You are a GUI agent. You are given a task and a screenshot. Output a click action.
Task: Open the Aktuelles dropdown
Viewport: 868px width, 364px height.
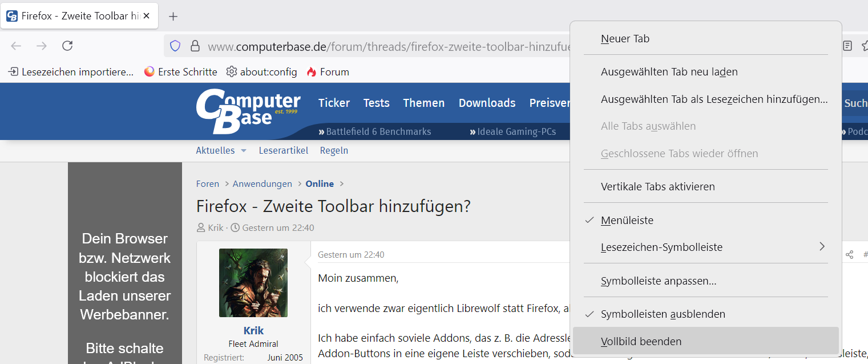(221, 151)
